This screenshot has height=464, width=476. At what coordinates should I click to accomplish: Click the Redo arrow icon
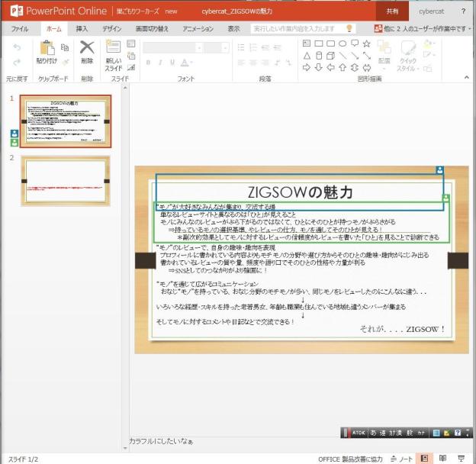[x=17, y=63]
